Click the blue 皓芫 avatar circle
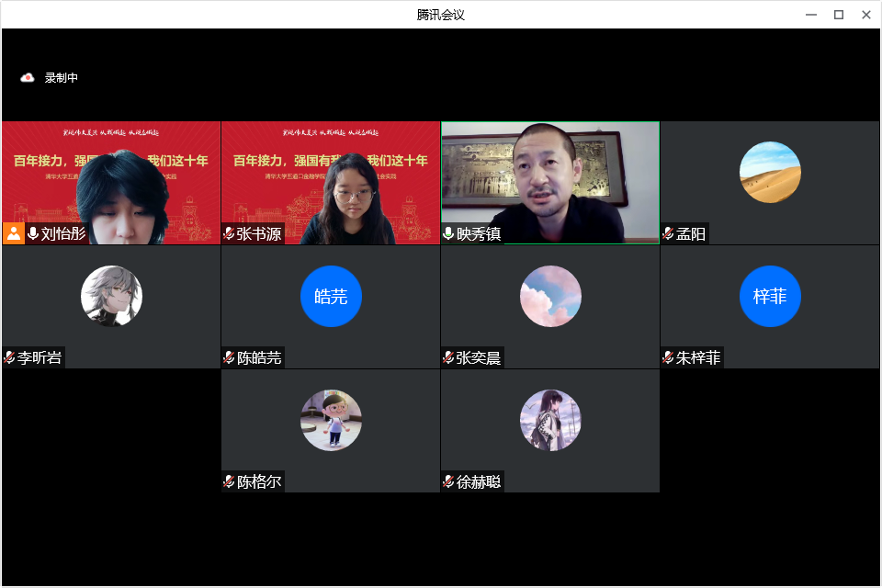 click(x=331, y=296)
